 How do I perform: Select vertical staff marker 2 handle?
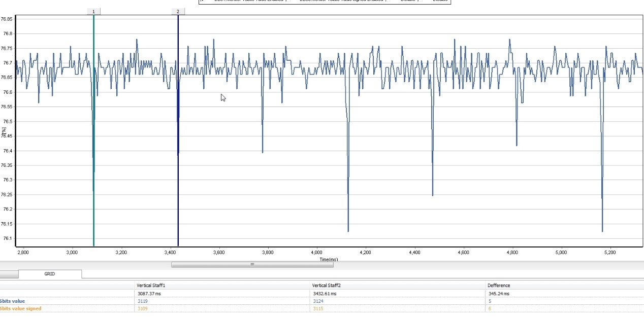tap(178, 11)
